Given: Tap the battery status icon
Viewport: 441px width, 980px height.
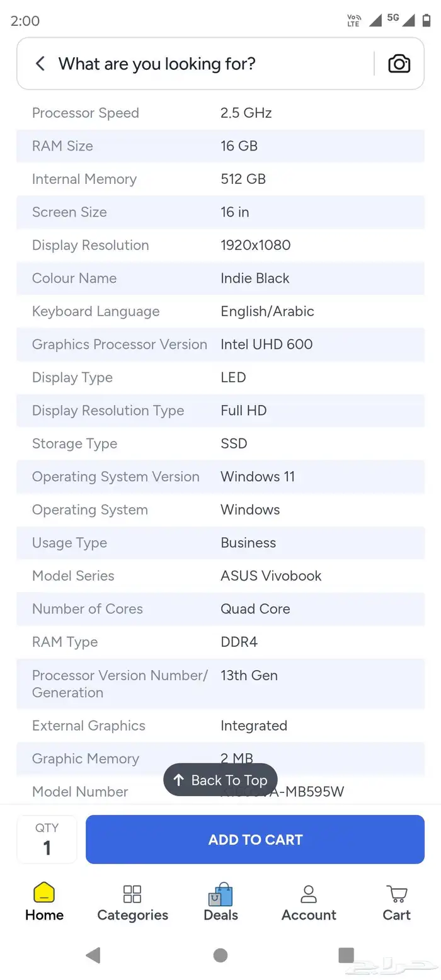Looking at the screenshot, I should [427, 20].
